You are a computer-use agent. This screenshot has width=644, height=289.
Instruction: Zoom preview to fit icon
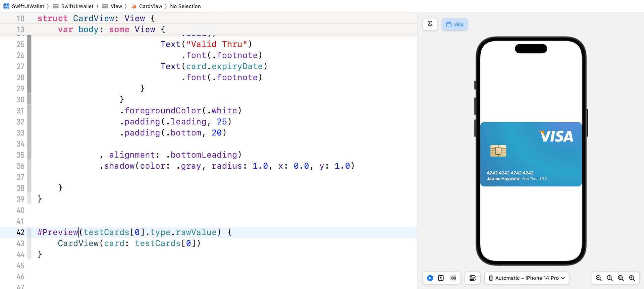621,278
